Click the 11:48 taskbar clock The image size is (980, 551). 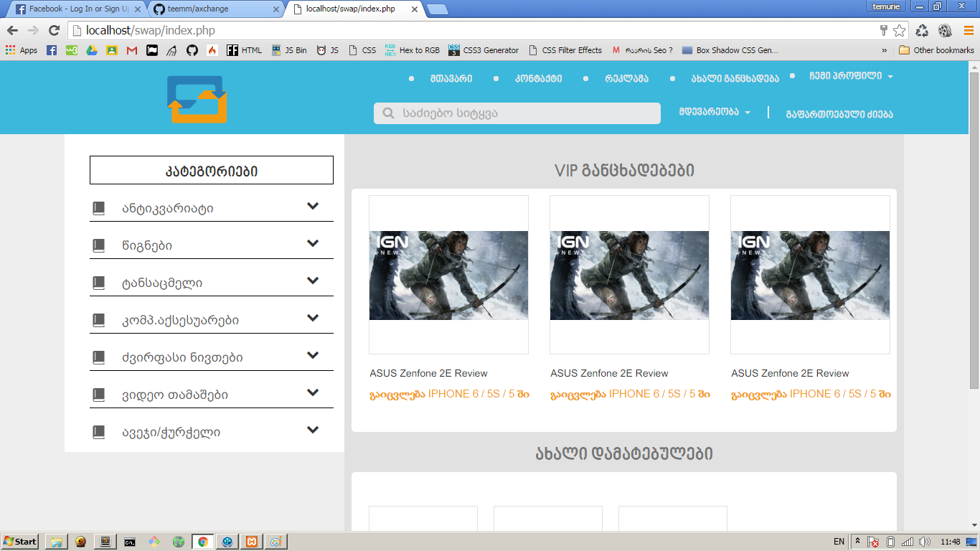click(951, 542)
